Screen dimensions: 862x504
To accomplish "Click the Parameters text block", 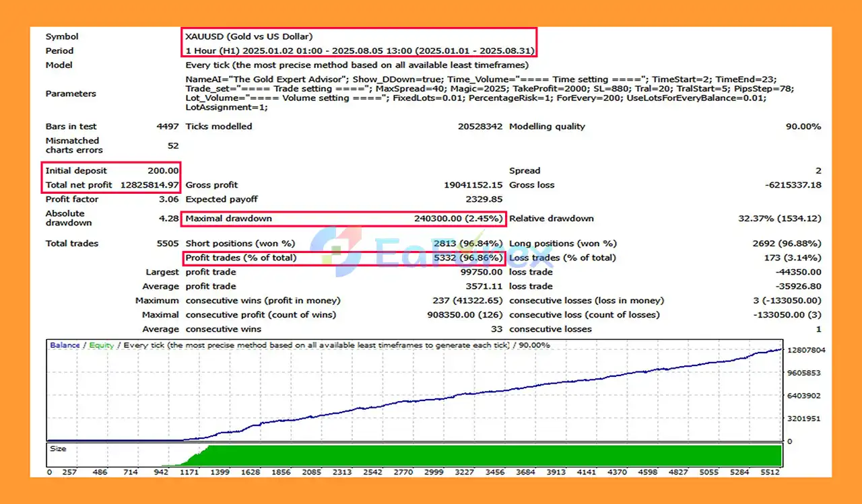I will (x=475, y=94).
